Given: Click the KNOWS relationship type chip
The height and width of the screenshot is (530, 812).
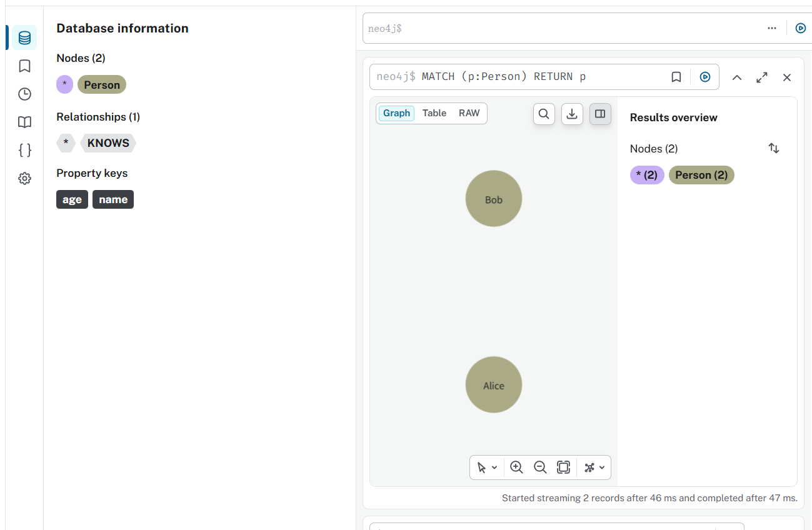Looking at the screenshot, I should coord(108,143).
